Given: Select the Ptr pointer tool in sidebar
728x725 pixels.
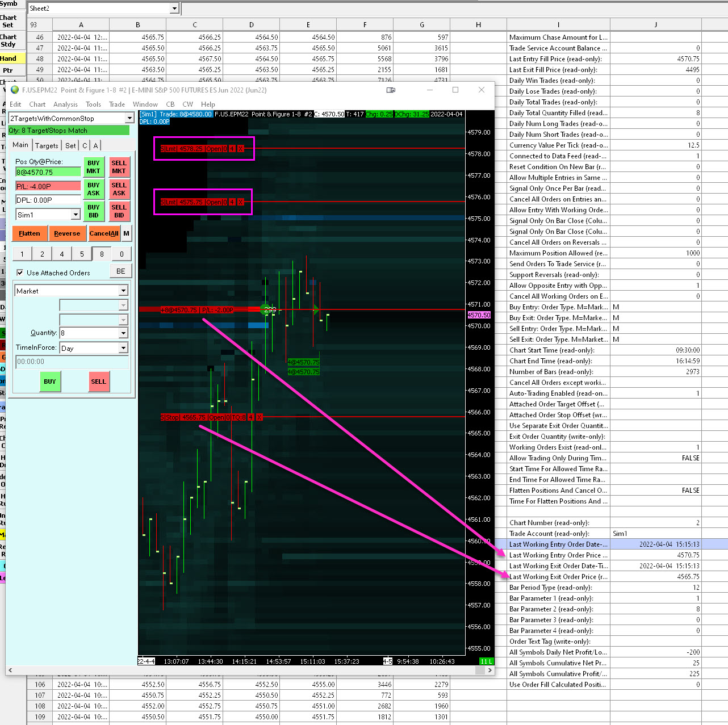Looking at the screenshot, I should click(x=12, y=70).
